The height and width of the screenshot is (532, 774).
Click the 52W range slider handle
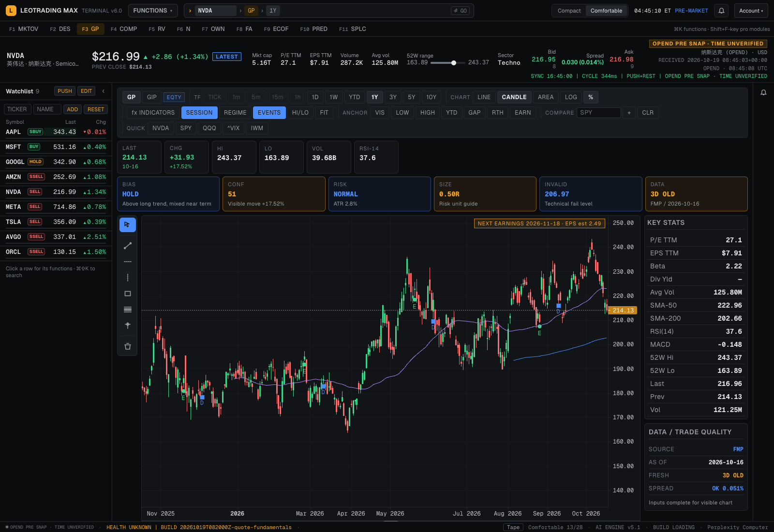pyautogui.click(x=454, y=63)
